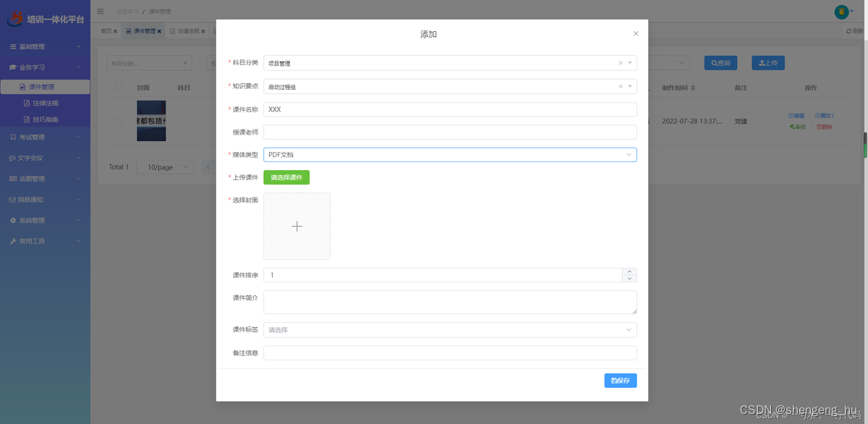
Task: Expand the 考试管理 sidebar menu
Action: click(x=45, y=137)
